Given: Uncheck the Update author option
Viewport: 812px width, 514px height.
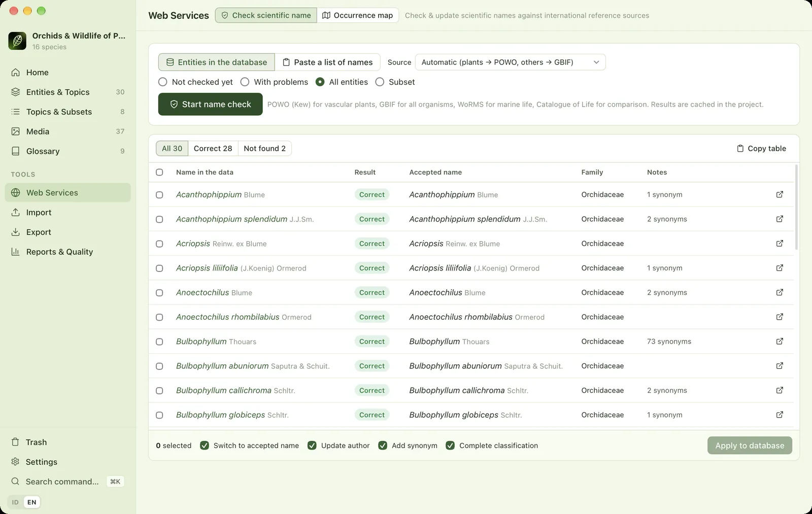Looking at the screenshot, I should (x=312, y=446).
